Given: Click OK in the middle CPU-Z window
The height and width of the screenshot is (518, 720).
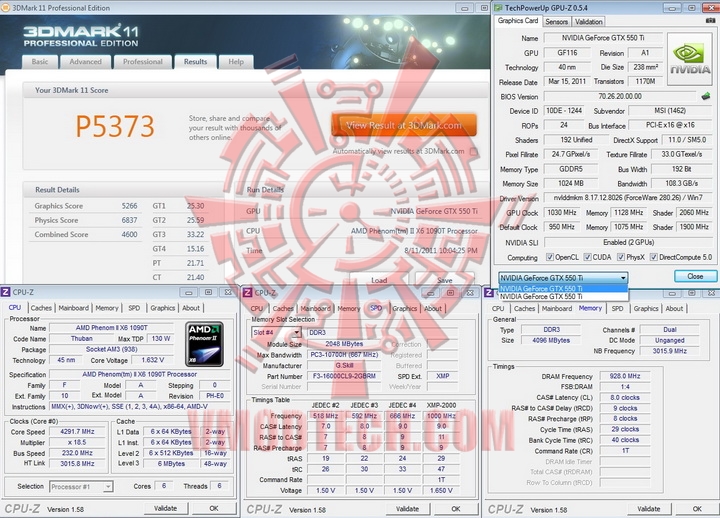Looking at the screenshot, I should click(x=456, y=509).
